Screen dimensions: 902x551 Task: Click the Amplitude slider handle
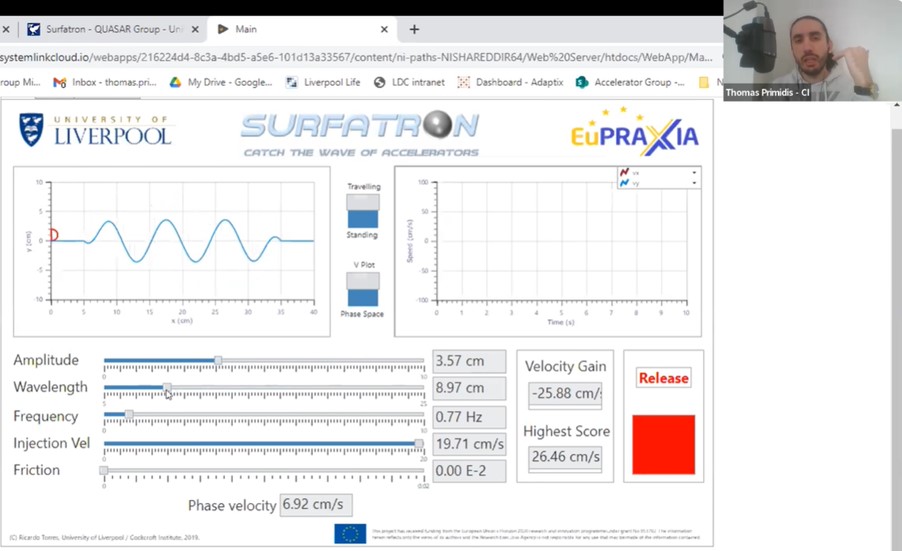pos(218,361)
